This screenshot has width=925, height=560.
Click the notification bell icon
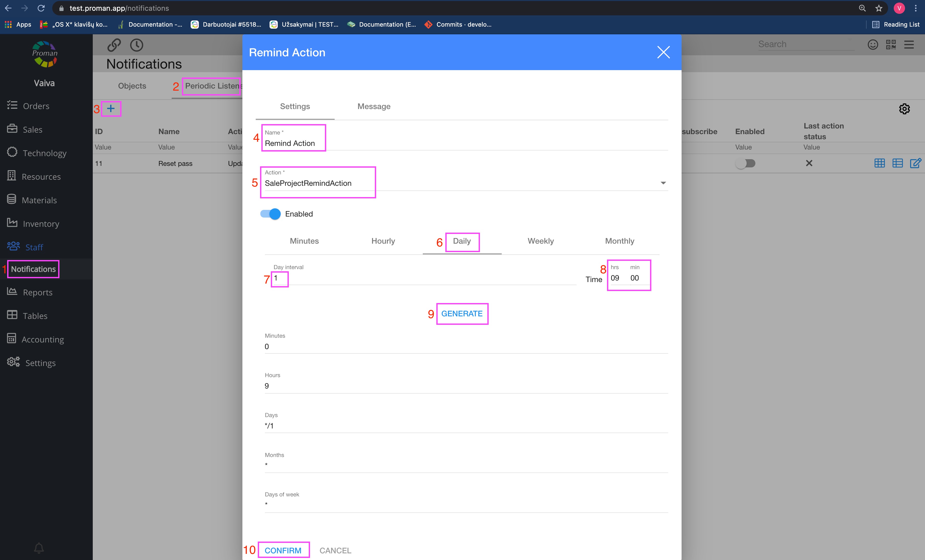click(39, 548)
